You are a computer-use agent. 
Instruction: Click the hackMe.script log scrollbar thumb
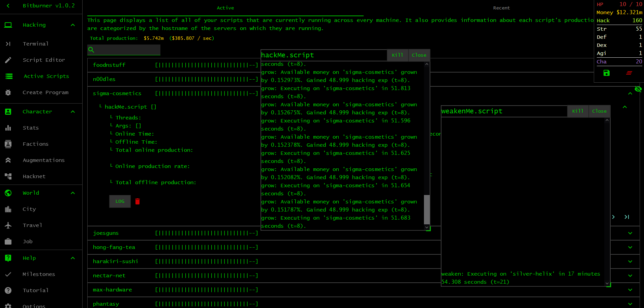point(427,209)
